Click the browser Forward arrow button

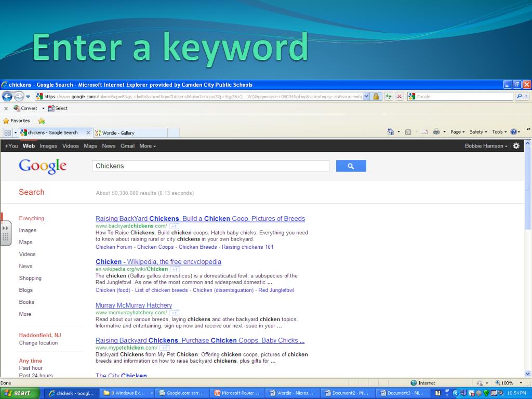pyautogui.click(x=19, y=97)
